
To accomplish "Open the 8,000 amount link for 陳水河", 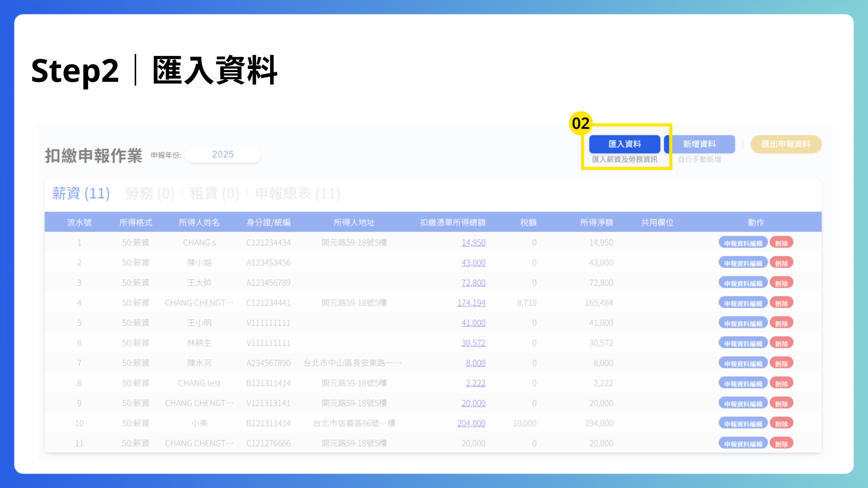I will pos(475,363).
